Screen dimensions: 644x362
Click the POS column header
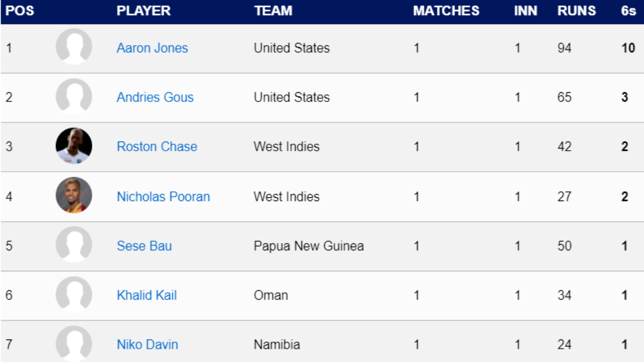(x=20, y=11)
